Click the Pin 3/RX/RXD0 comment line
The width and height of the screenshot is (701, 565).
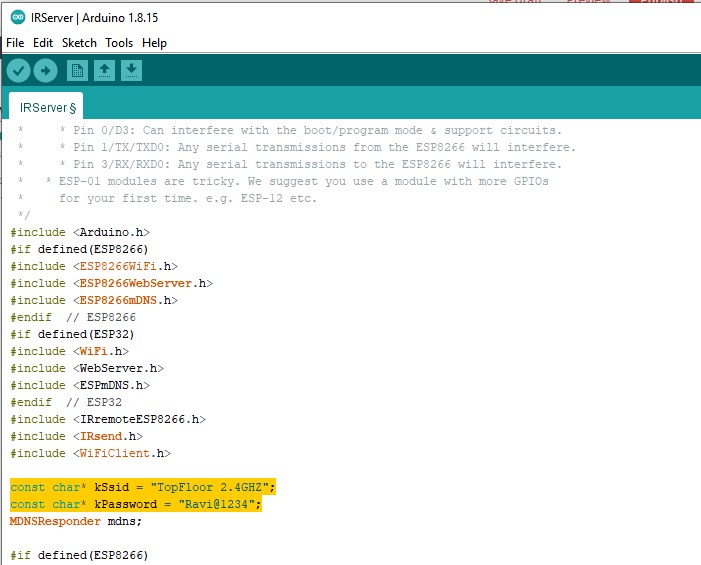289,164
